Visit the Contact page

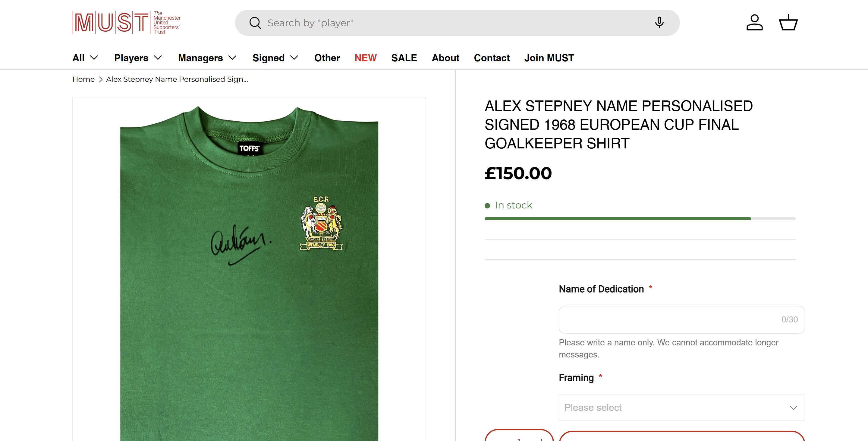(x=492, y=58)
